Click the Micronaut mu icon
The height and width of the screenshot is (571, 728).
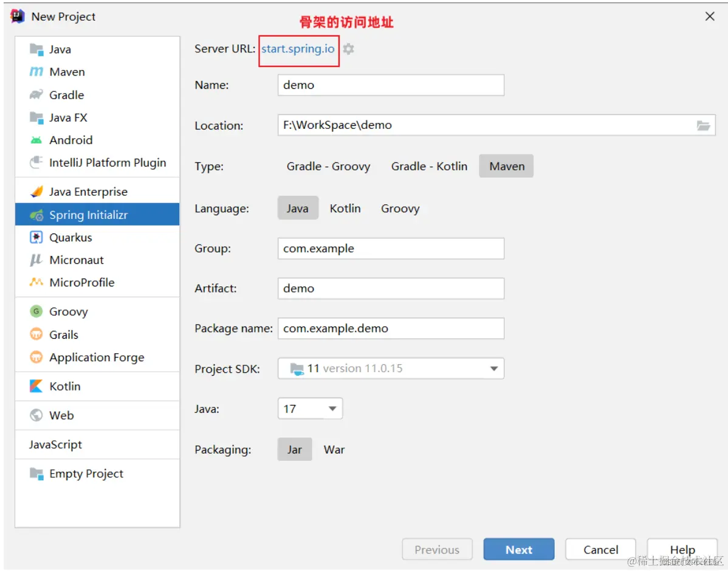(36, 260)
